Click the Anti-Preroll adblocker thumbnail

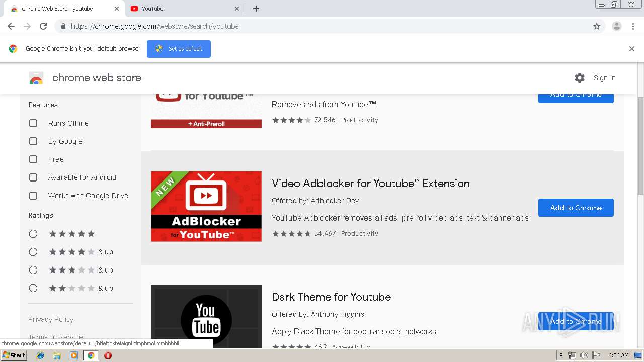206,111
